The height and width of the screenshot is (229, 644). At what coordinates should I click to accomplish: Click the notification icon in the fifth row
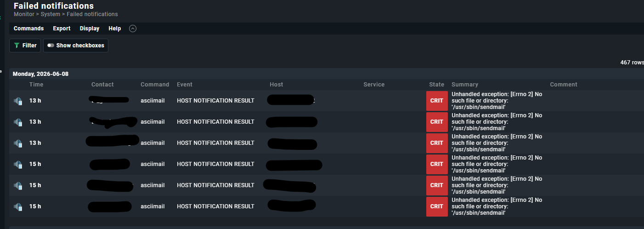point(18,185)
